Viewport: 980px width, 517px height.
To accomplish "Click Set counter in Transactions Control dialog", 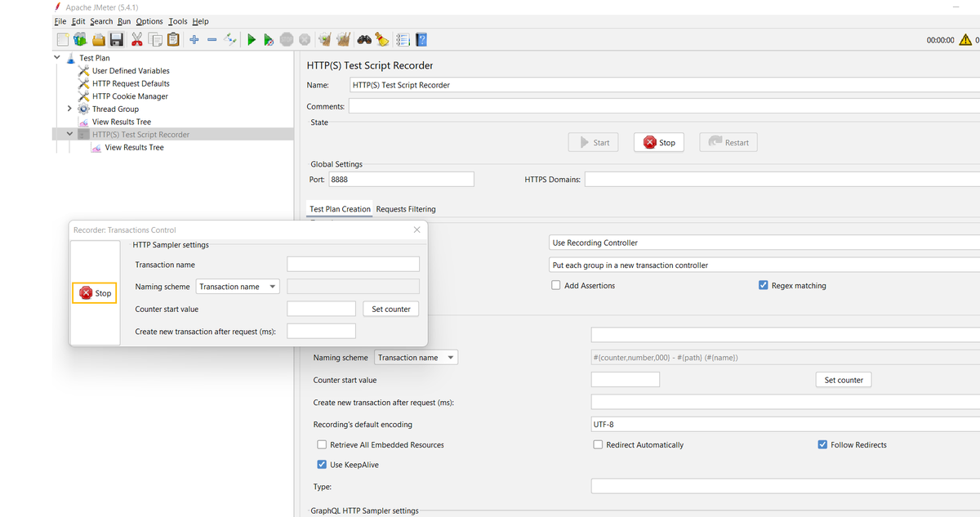I will pos(391,309).
